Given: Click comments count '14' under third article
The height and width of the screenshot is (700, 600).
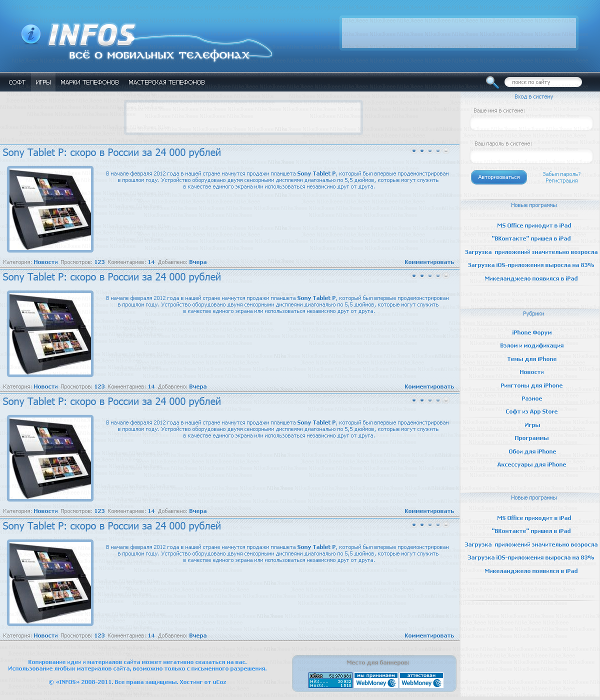Looking at the screenshot, I should pos(151,511).
